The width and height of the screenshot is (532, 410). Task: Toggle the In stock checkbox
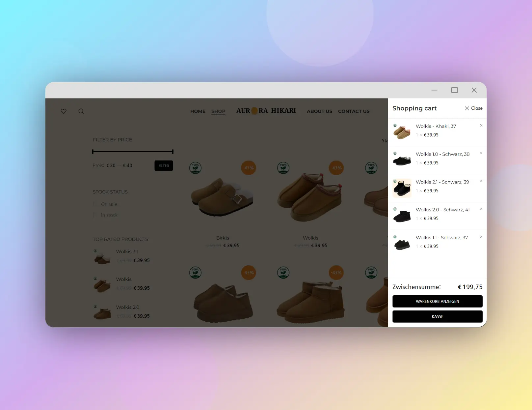pyautogui.click(x=95, y=215)
